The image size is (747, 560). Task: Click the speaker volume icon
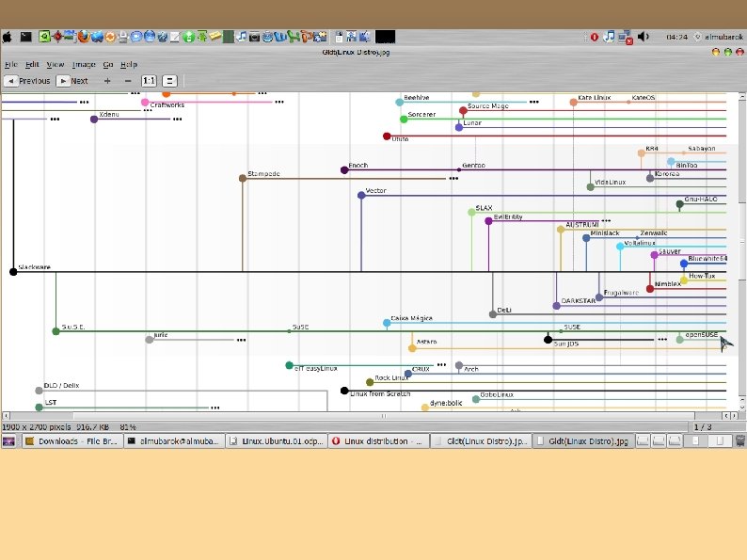coord(644,37)
